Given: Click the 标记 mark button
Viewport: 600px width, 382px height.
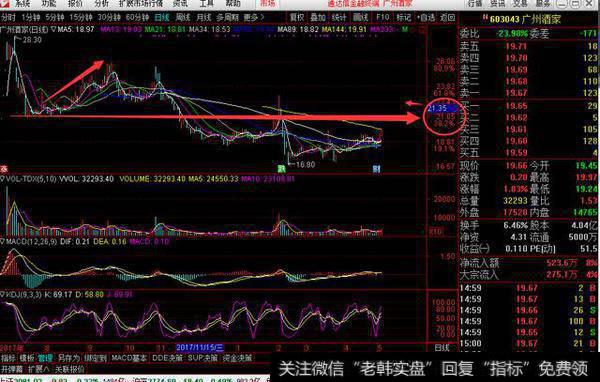Looking at the screenshot, I should [404, 18].
